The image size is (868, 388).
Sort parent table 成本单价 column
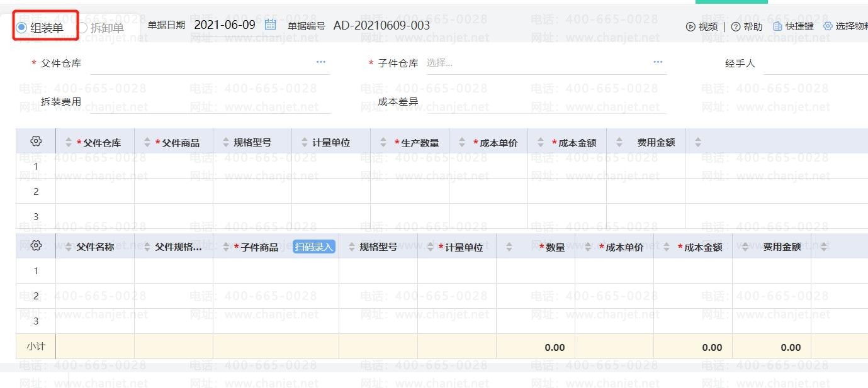tap(462, 143)
